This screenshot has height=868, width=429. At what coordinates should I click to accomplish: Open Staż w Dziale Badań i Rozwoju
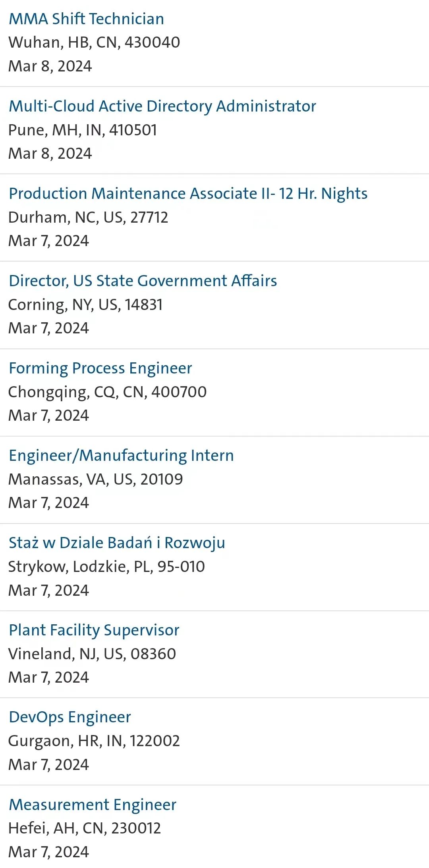[x=117, y=543]
